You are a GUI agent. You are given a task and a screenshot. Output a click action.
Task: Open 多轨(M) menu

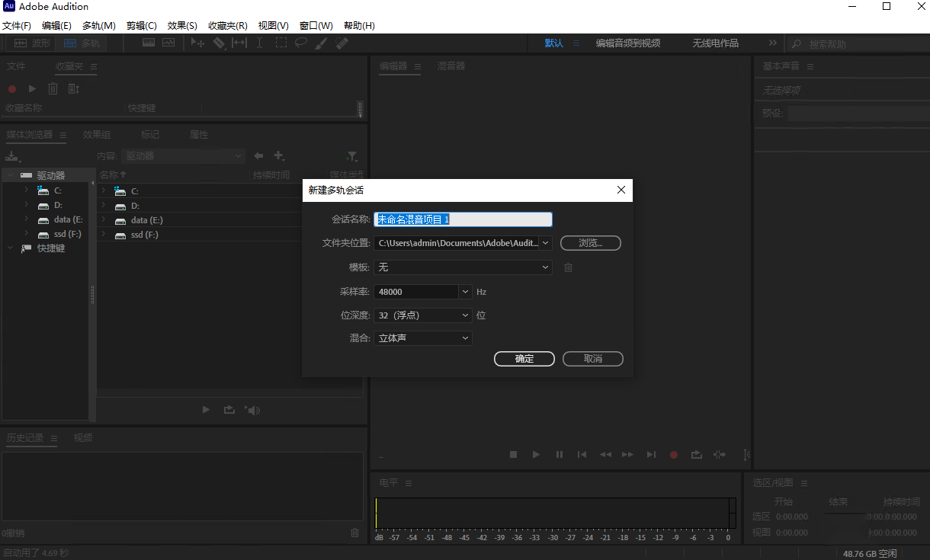pyautogui.click(x=99, y=25)
